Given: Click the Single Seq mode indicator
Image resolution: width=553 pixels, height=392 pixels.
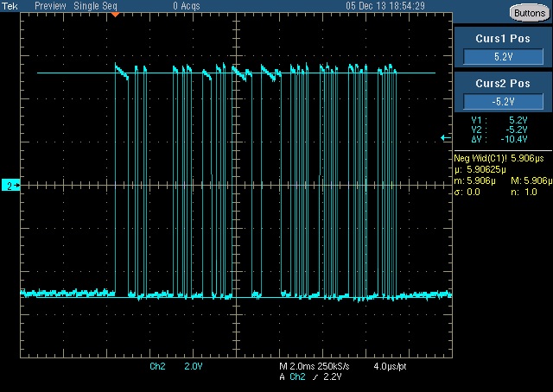Looking at the screenshot, I should 95,6.
